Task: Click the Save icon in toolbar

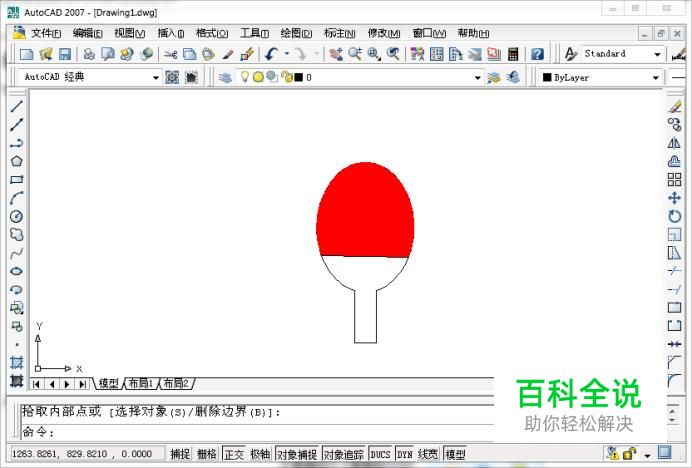Action: 65,54
